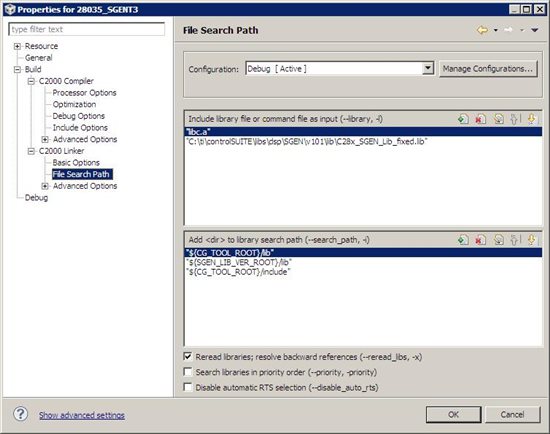Move search path entry down icon
Image resolution: width=550 pixels, height=434 pixels.
coord(531,240)
